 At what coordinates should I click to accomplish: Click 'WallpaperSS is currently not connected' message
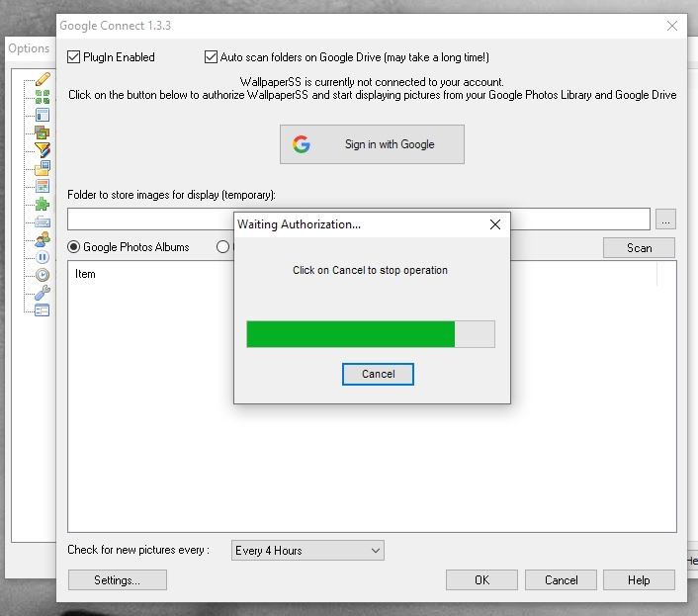click(x=372, y=82)
